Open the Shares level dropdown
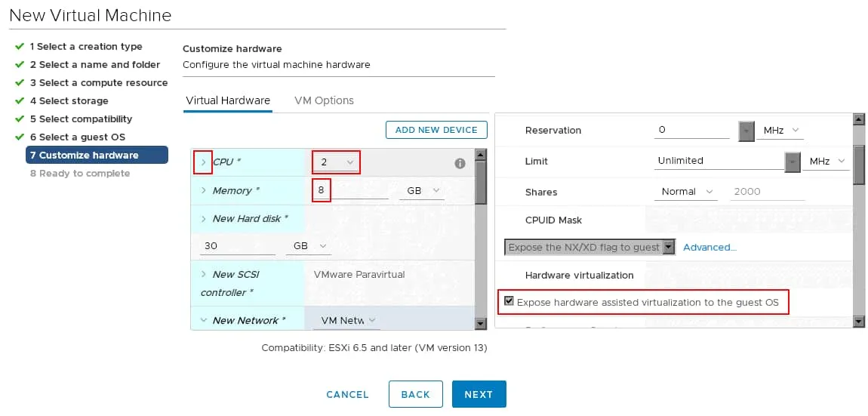The image size is (868, 416). click(687, 192)
